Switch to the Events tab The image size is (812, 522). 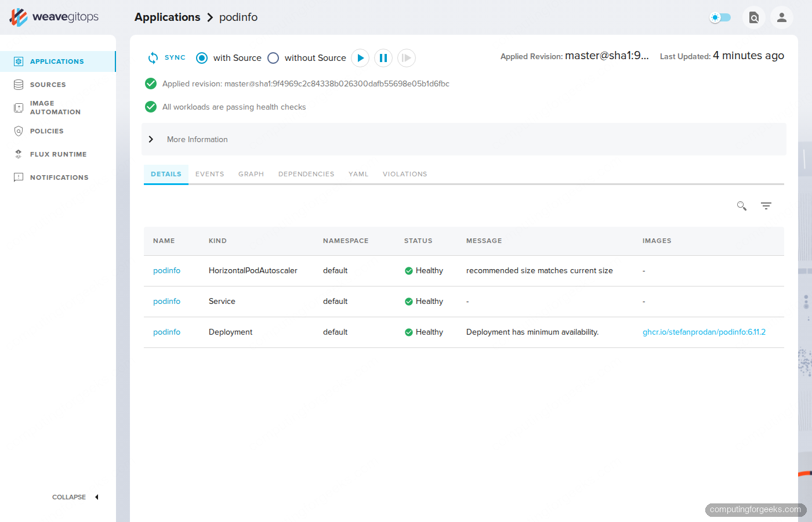click(210, 174)
